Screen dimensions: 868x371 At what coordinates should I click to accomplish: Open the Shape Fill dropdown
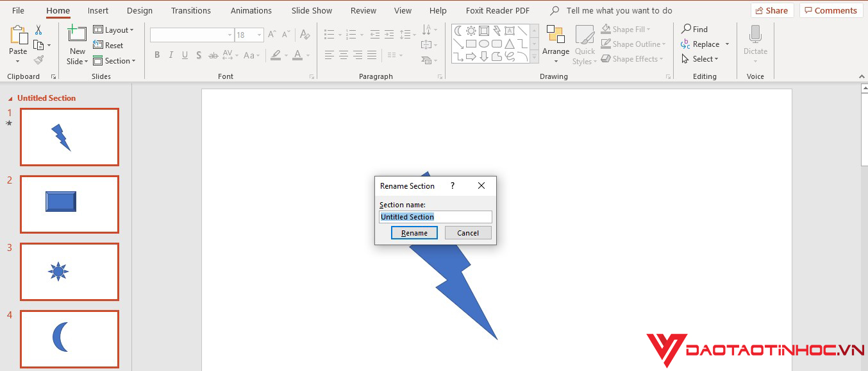[x=626, y=30]
